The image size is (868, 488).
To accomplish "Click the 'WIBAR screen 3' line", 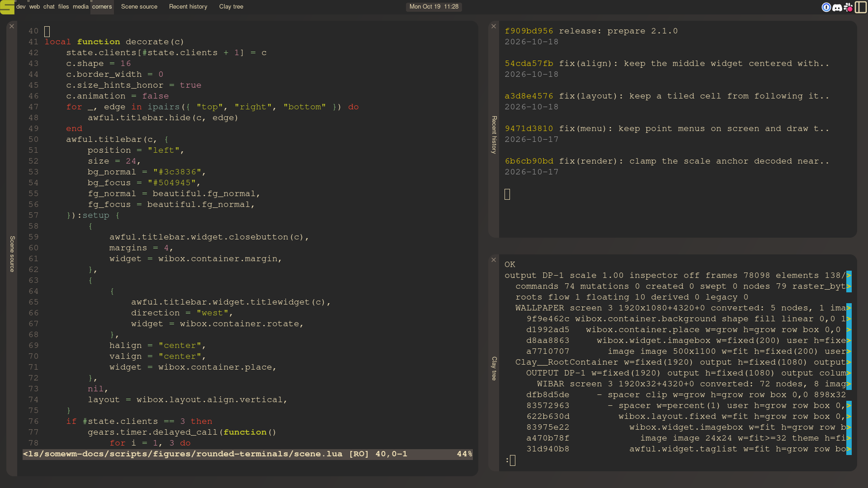I will point(692,384).
